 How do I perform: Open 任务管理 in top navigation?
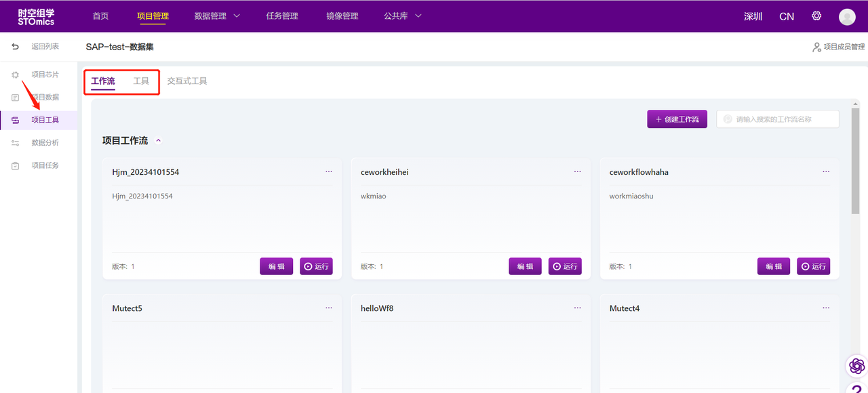(282, 16)
